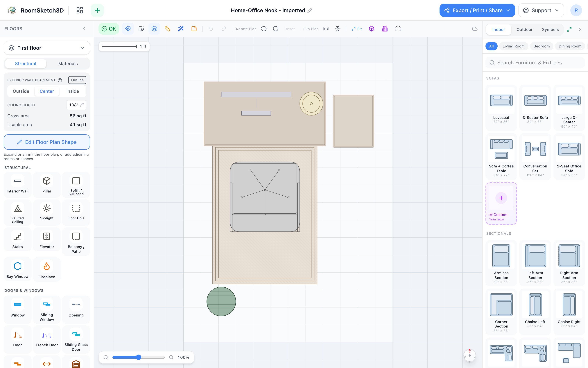The height and width of the screenshot is (368, 588).
Task: Add a Custom size sofa
Action: pyautogui.click(x=501, y=204)
